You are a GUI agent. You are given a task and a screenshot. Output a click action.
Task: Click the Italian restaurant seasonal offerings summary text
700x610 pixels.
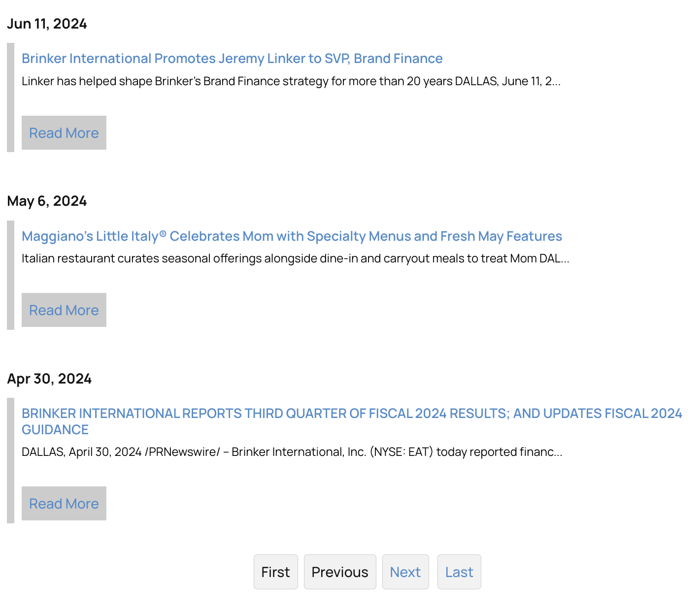coord(295,258)
